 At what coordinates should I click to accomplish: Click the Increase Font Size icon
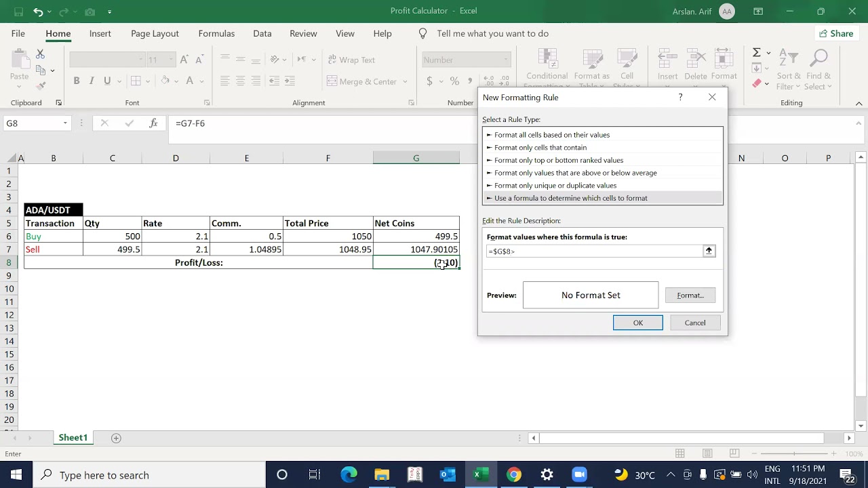pos(184,60)
